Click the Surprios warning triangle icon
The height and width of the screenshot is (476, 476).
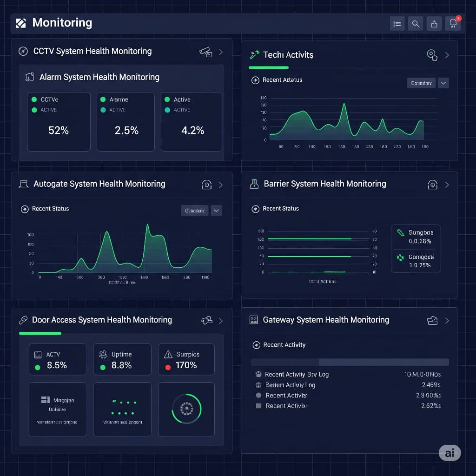tap(168, 354)
